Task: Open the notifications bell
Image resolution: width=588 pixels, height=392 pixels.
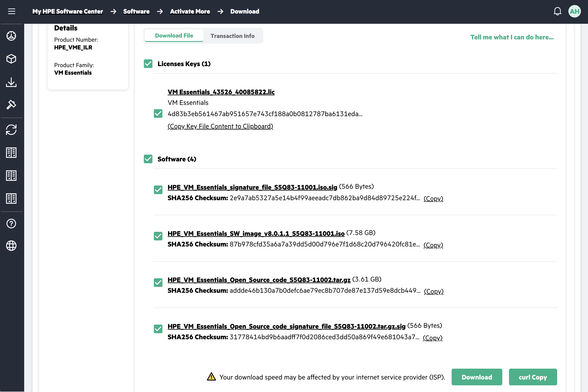Action: click(557, 11)
